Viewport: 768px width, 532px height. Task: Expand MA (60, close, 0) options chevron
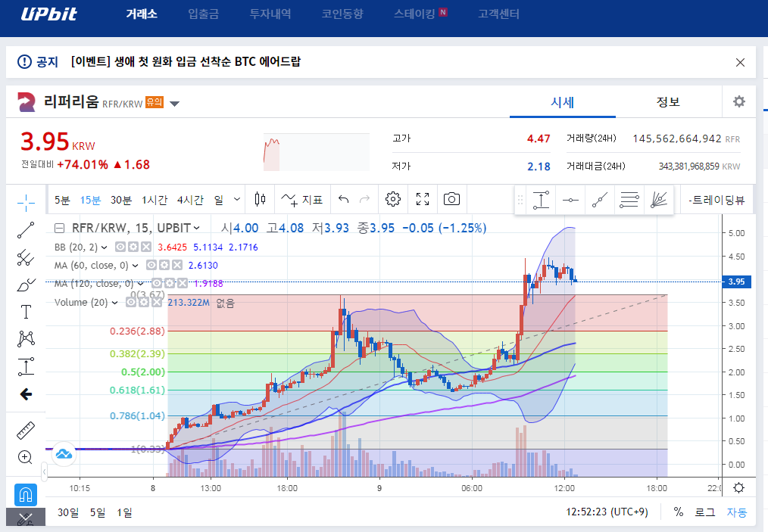(136, 266)
